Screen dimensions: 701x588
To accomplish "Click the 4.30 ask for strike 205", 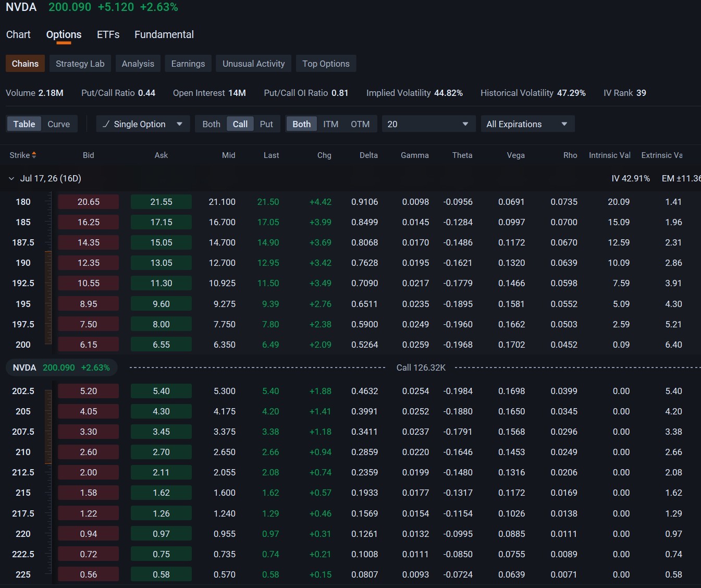I will click(x=162, y=411).
